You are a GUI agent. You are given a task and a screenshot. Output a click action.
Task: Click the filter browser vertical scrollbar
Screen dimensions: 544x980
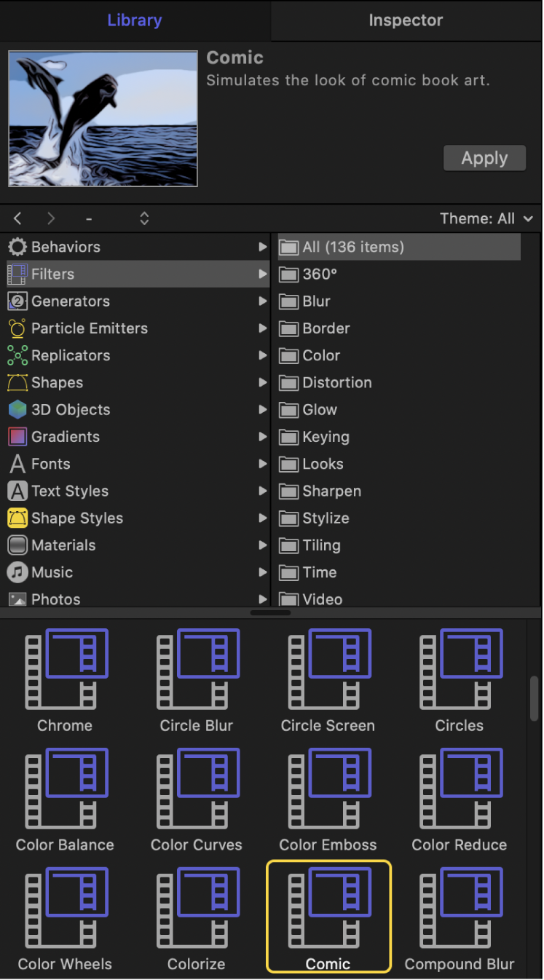coord(535,699)
